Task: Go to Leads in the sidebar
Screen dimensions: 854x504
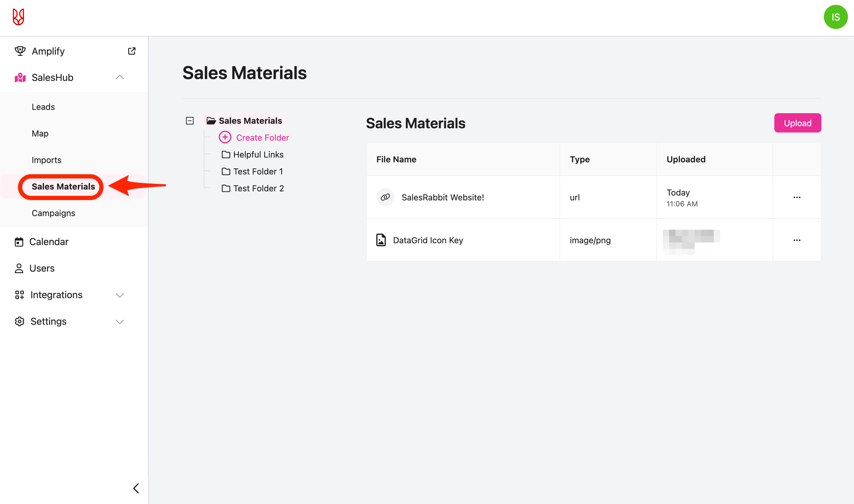Action: click(x=43, y=107)
